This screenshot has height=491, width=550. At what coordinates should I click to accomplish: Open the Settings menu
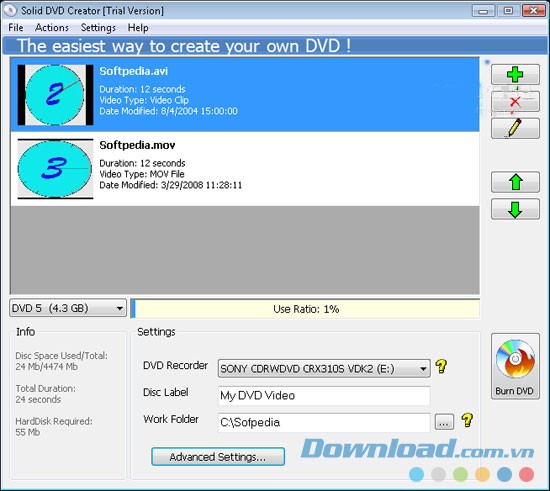98,27
